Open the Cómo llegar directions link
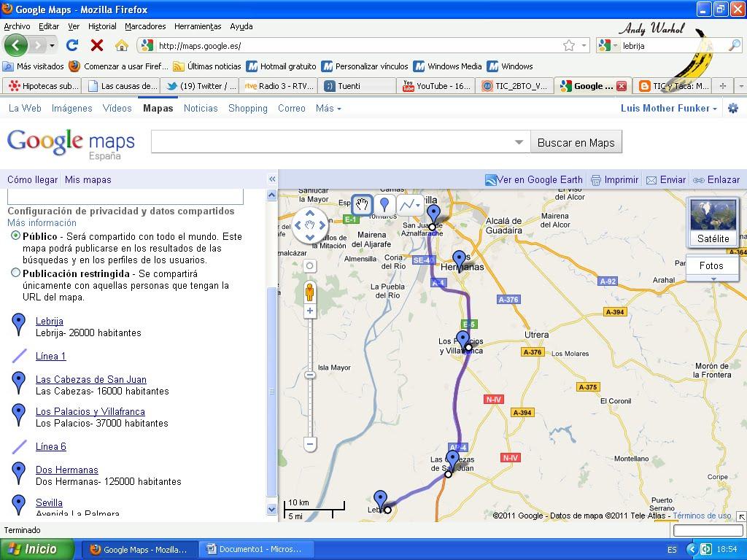The width and height of the screenshot is (747, 560). 32,179
